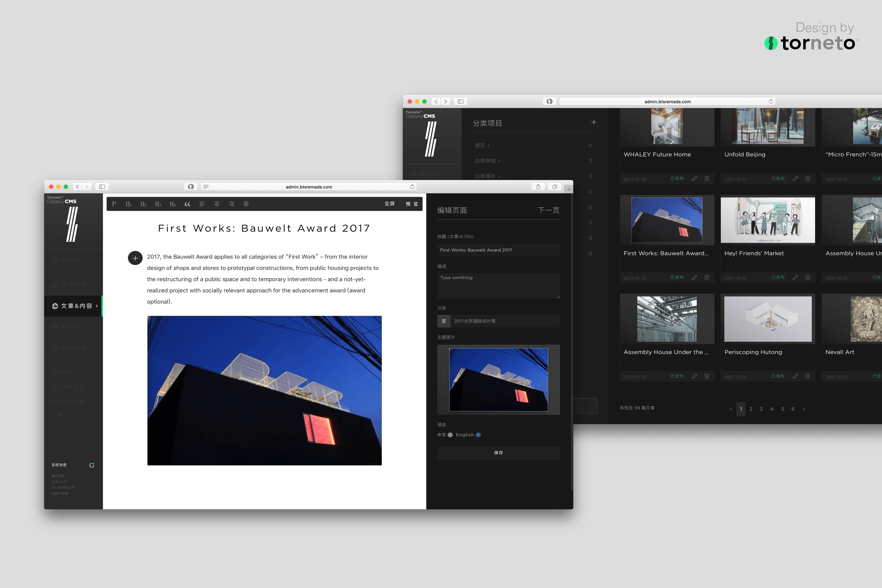This screenshot has width=882, height=588.
Task: Click the 描述 description text field
Action: 498,286
